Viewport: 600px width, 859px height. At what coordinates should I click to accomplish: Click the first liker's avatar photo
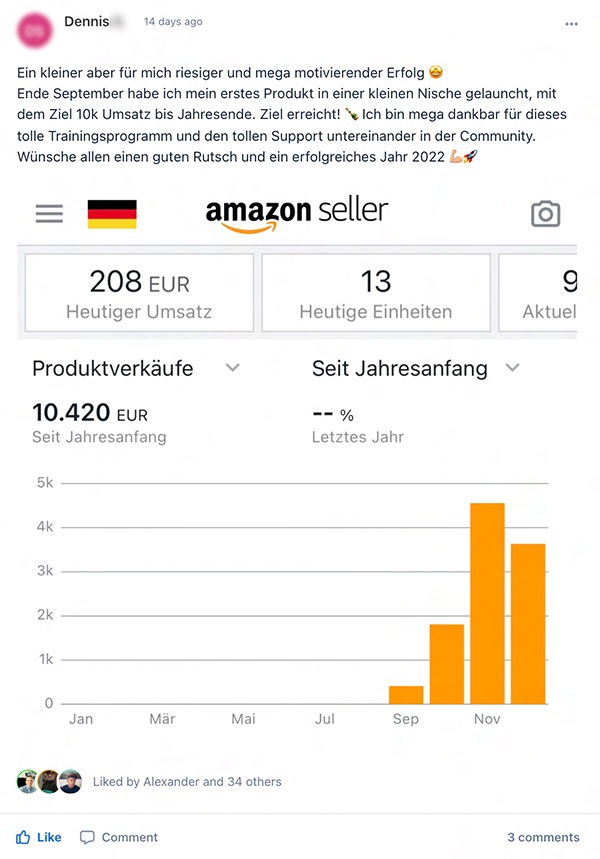[27, 781]
